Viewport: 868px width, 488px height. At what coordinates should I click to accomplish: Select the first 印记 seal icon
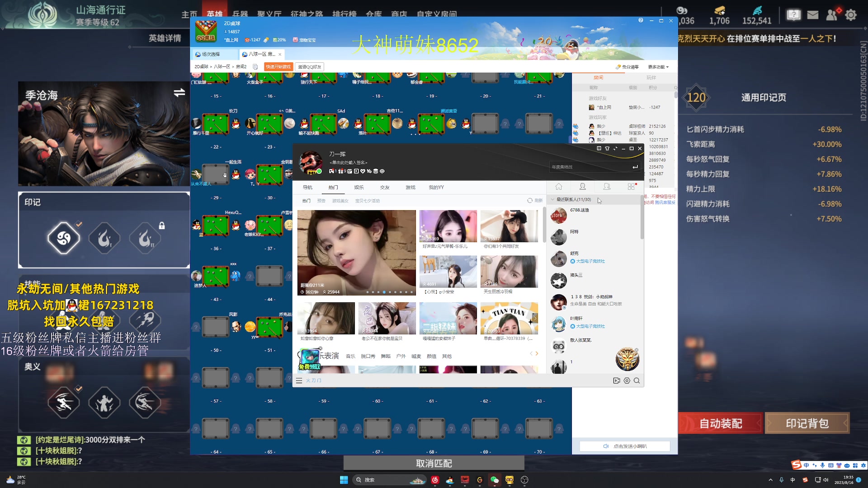(64, 238)
